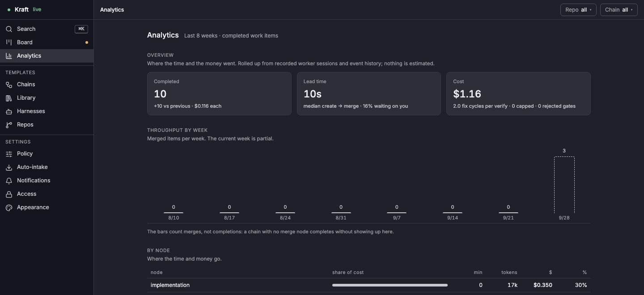Click the implementation share-of-cost bar
Image resolution: width=644 pixels, height=295 pixels.
click(390, 285)
